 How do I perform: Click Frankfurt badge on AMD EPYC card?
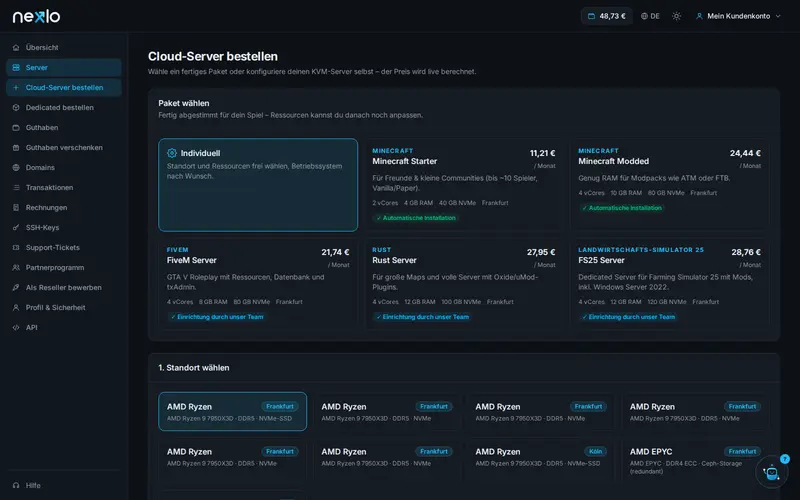[x=742, y=452]
